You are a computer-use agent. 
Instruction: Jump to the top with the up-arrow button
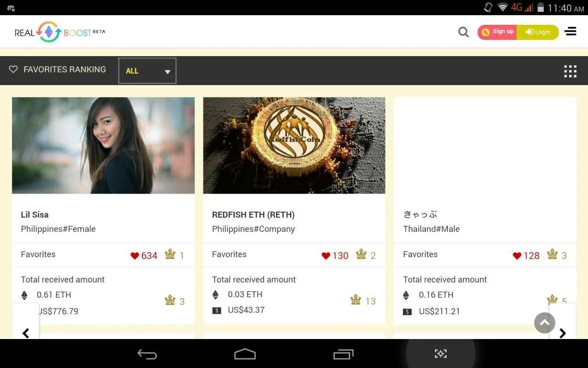(x=545, y=323)
